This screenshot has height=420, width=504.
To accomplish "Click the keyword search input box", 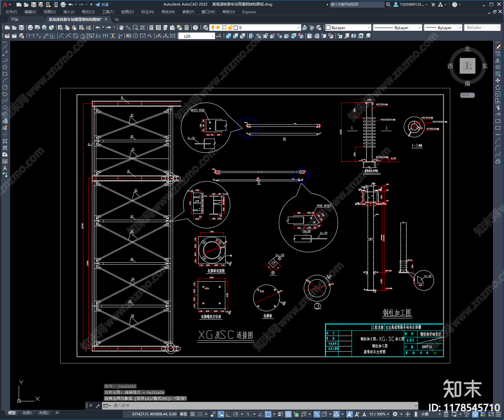I will tap(357, 4).
